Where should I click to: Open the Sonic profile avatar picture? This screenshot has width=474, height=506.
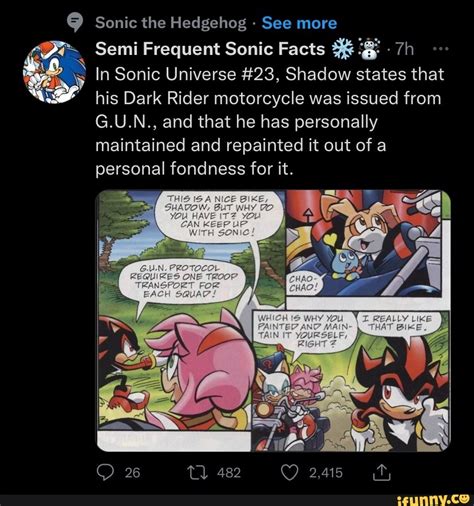54,72
